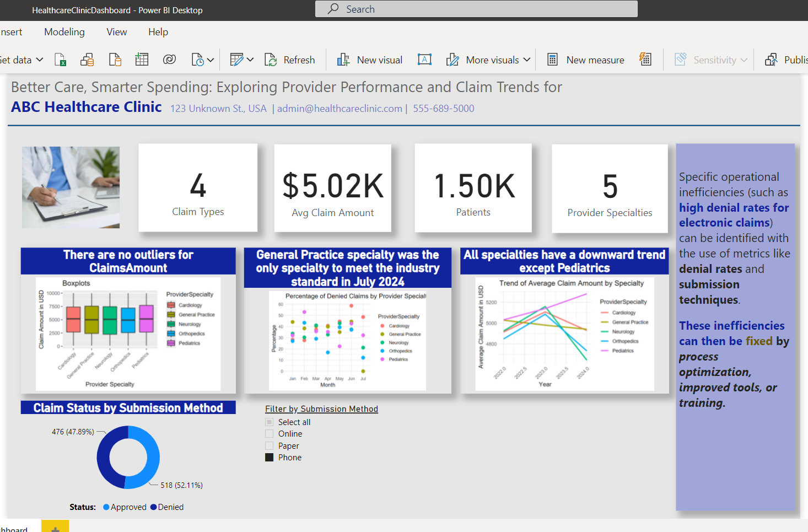Screen dimensions: 808x532
Task: Check the Select all slicer checkbox
Action: [270, 422]
